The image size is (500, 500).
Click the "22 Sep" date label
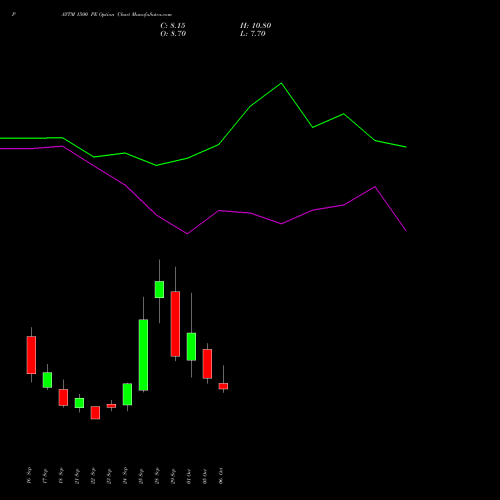[93, 475]
